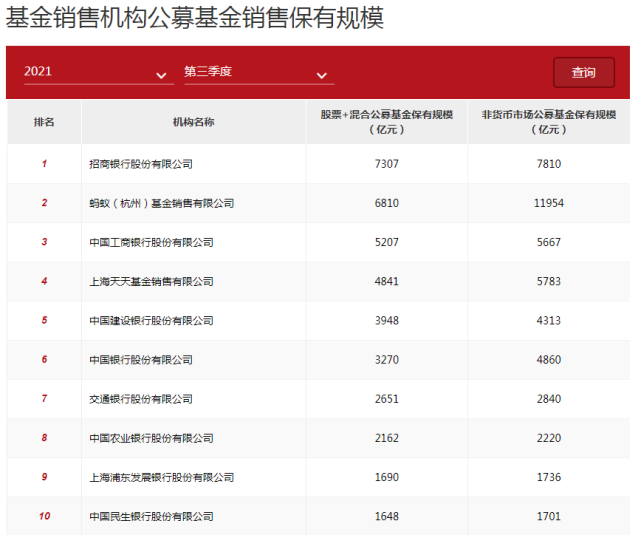This screenshot has width=641, height=535.
Task: Click 蚂蚁（杭州）基金销售有限公司 name
Action: click(x=161, y=203)
